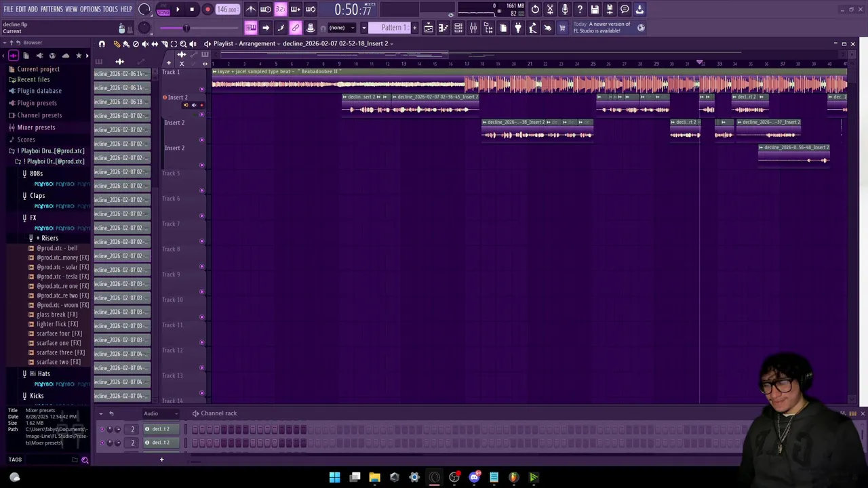Select the Playlist mute tool
868x488 pixels.
pos(145,44)
